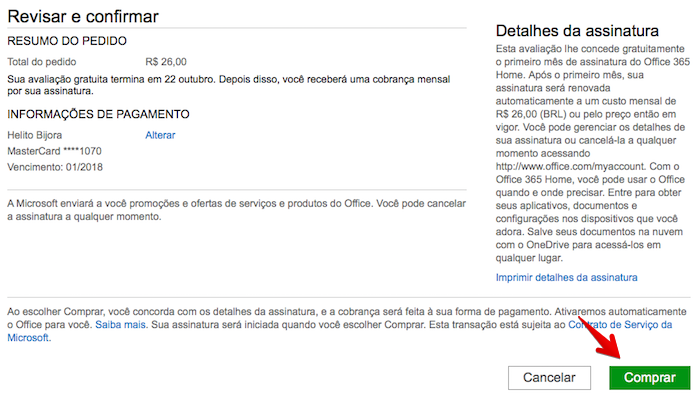Screen dimensions: 695x395
Task: Click the INFORMAÇÕES DE PAGAMENTO heading
Action: pyautogui.click(x=98, y=114)
